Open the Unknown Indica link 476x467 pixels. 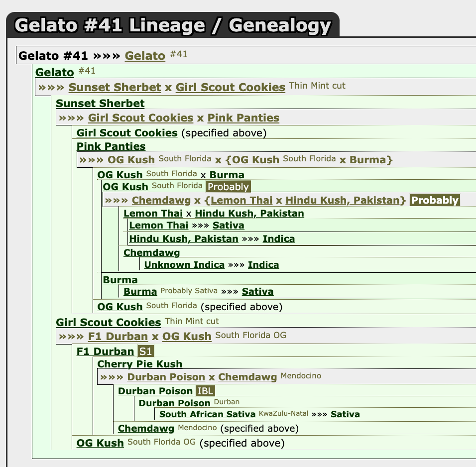(x=184, y=265)
